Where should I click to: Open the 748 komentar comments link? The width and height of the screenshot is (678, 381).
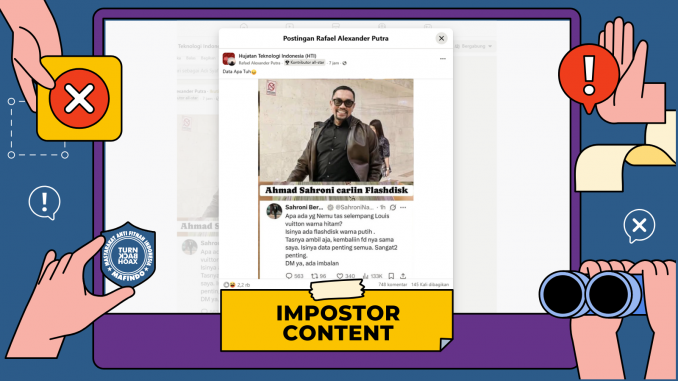(393, 285)
